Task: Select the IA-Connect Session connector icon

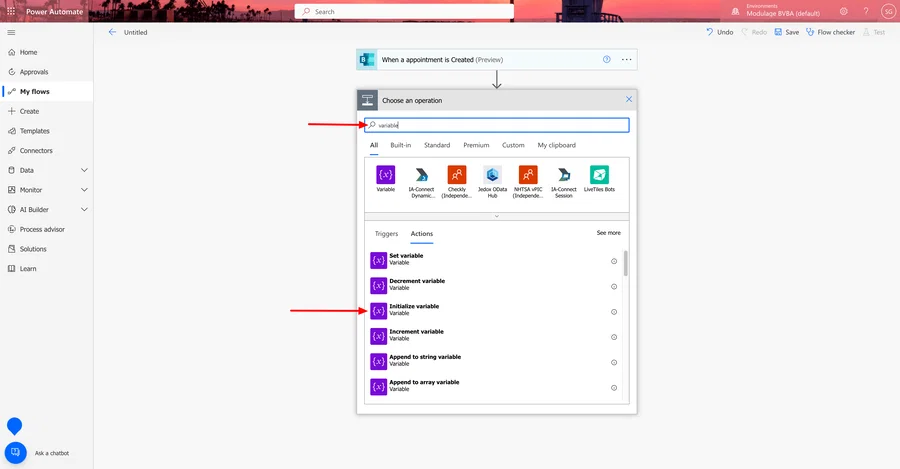Action: pos(564,175)
